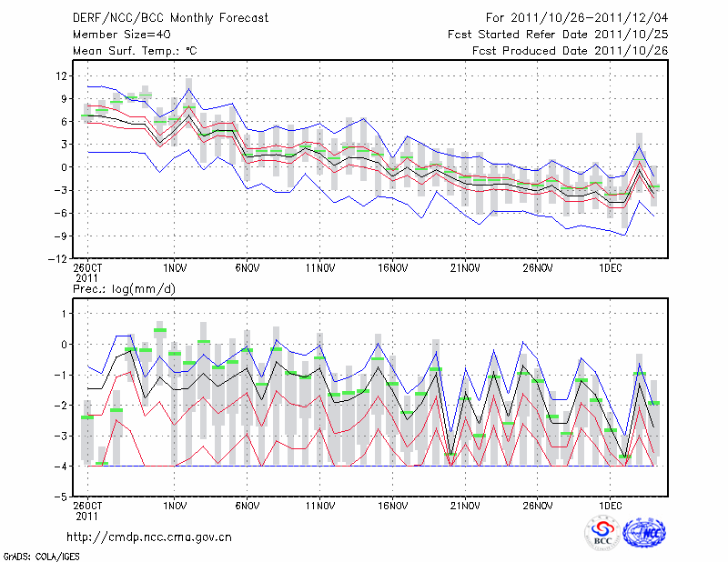
Task: Click the 12 tick on temperature y-axis
Action: click(x=60, y=75)
